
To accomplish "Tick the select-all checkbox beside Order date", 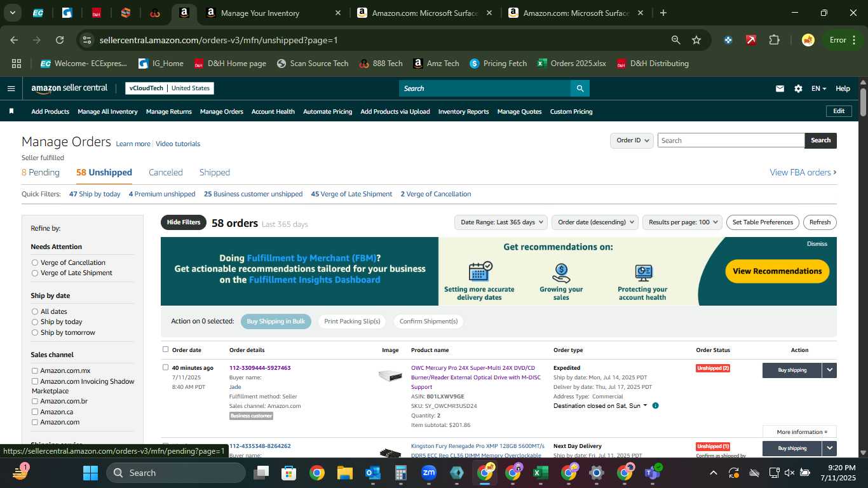I will pyautogui.click(x=166, y=349).
